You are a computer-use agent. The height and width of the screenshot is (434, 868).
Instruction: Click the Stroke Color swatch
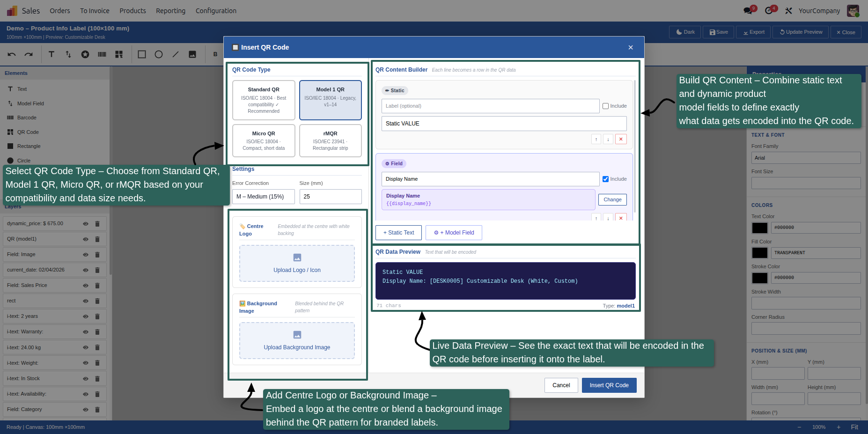pos(759,278)
